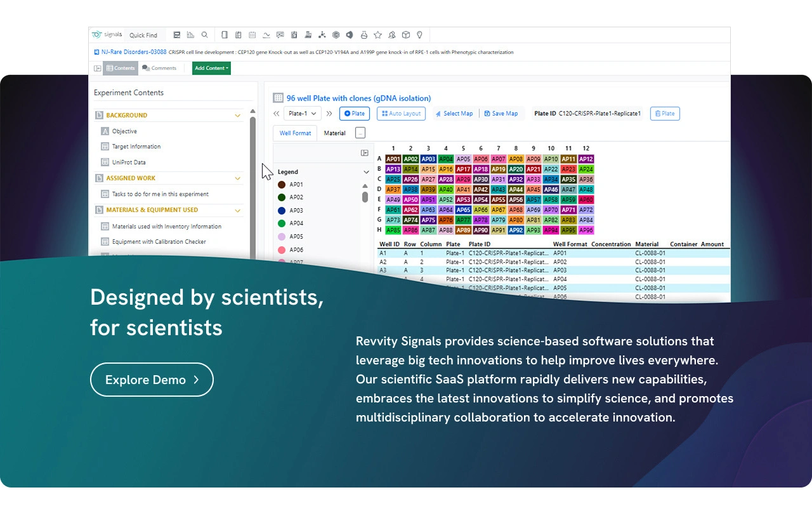The height and width of the screenshot is (511, 812).
Task: Open the Comments tab
Action: (159, 68)
